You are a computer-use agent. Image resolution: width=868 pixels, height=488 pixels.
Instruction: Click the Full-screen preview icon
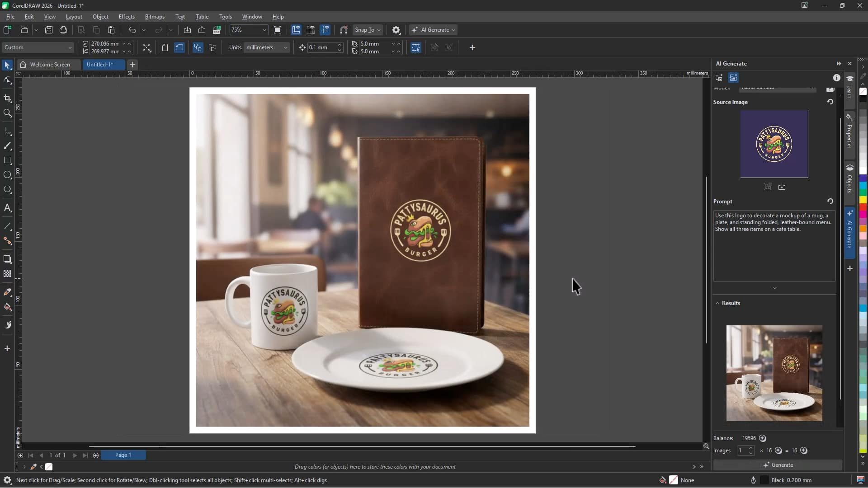278,30
